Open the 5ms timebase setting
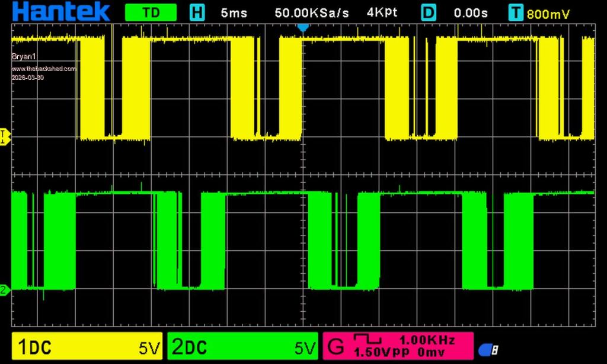607x364 pixels. point(234,12)
